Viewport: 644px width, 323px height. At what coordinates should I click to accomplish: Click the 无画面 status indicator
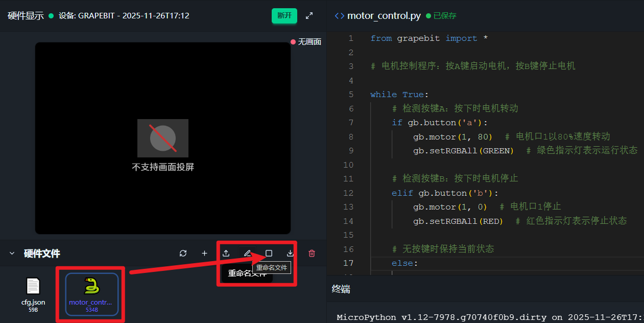coord(306,42)
